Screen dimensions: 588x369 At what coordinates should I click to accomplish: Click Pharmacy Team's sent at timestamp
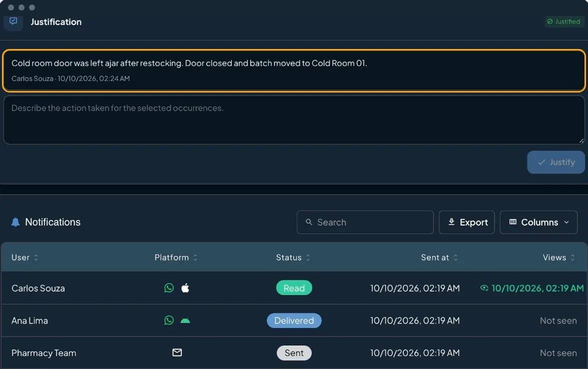415,353
